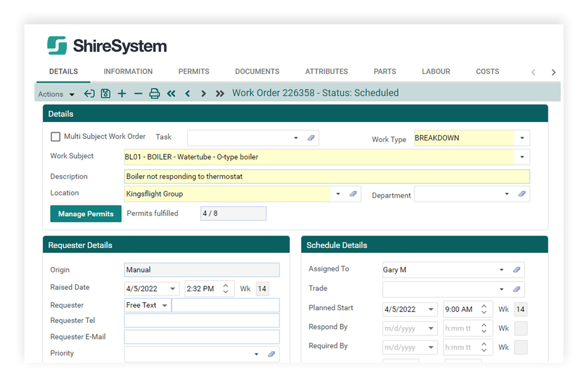Open the Required By date dropdown

pyautogui.click(x=431, y=347)
